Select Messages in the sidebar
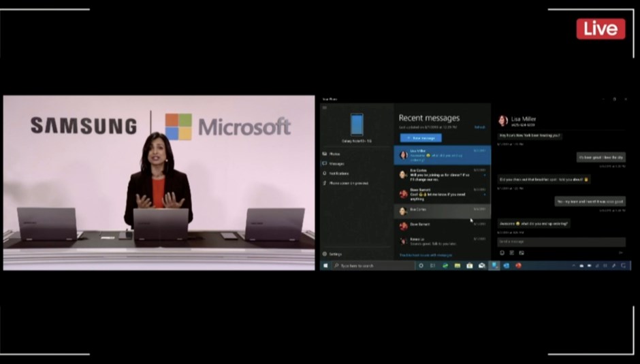 [x=336, y=163]
